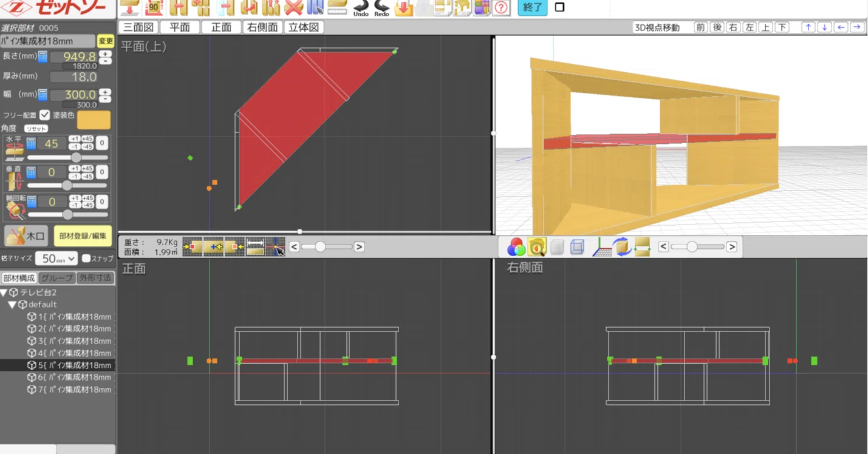The height and width of the screenshot is (454, 868).
Task: Collapse the default group tree node
Action: click(x=12, y=305)
